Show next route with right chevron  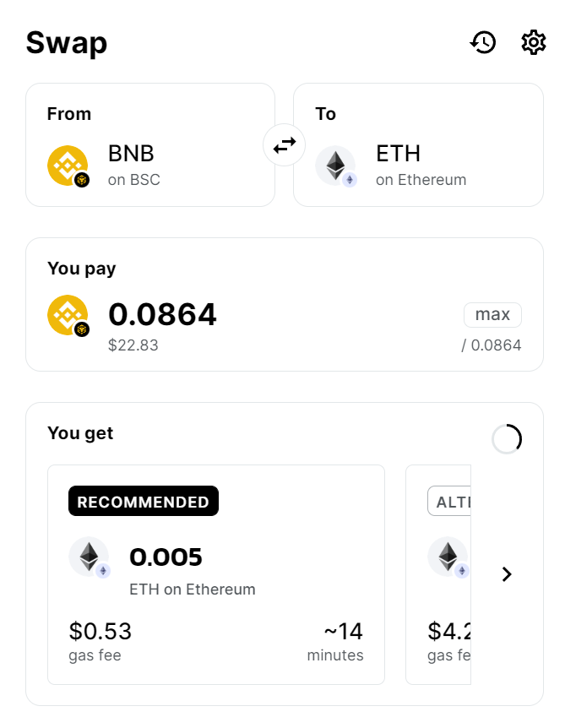click(x=507, y=574)
